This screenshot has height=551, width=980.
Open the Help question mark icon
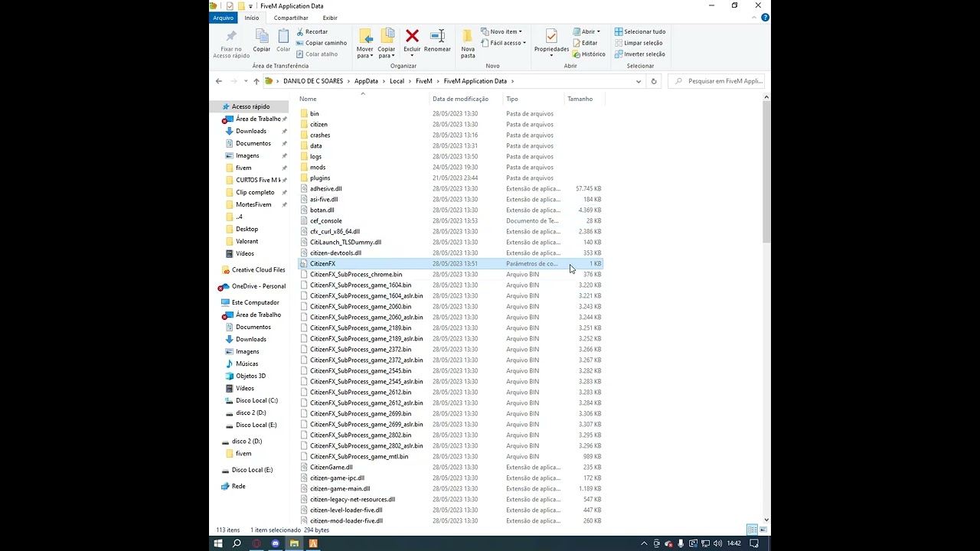tap(765, 18)
